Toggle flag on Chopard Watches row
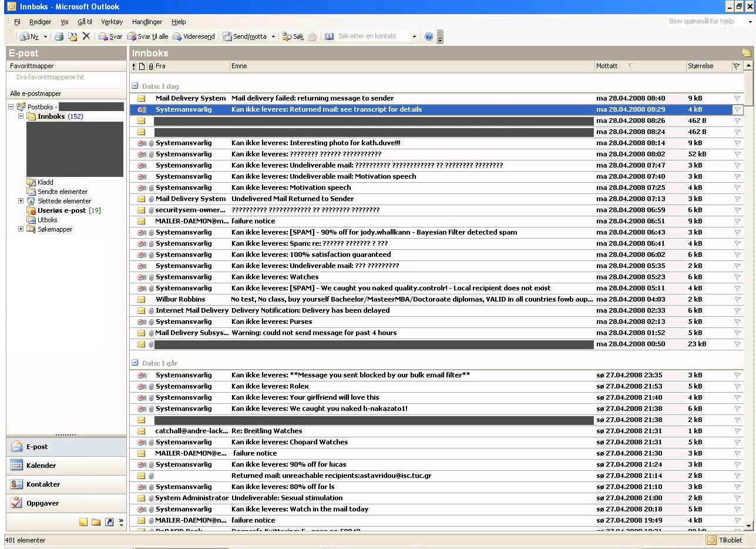Viewport: 756px width, 549px height. 738,442
